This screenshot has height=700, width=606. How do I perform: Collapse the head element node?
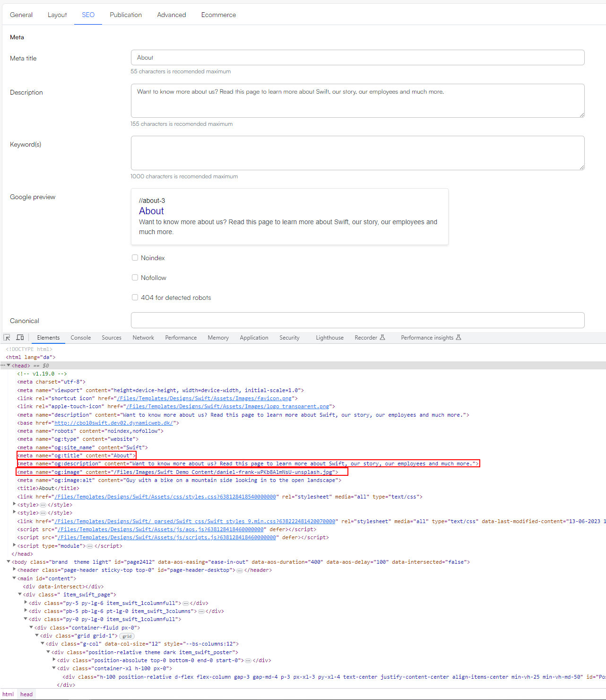pos(9,366)
